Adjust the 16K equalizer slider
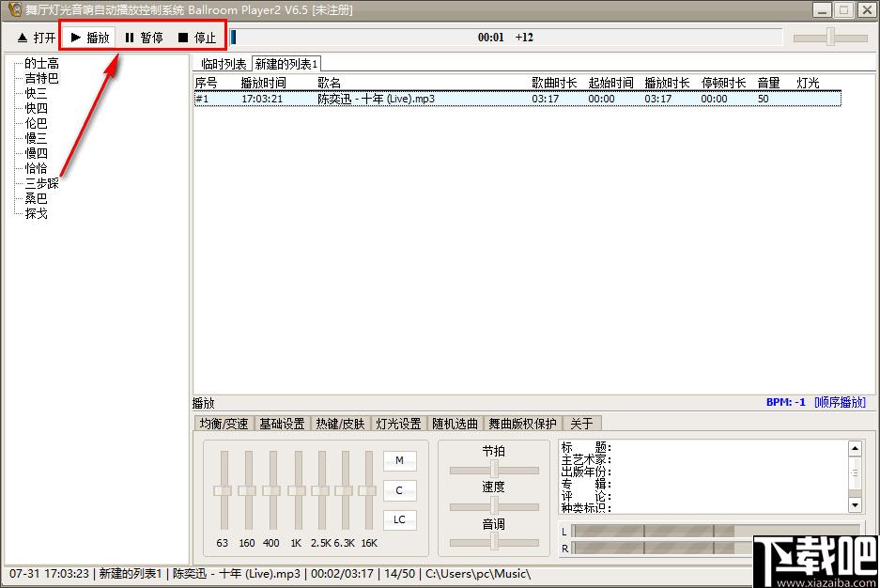This screenshot has height=588, width=880. click(369, 490)
